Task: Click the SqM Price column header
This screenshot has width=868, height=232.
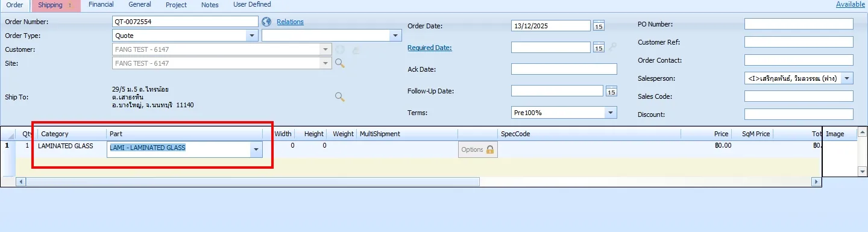Action: pyautogui.click(x=752, y=134)
